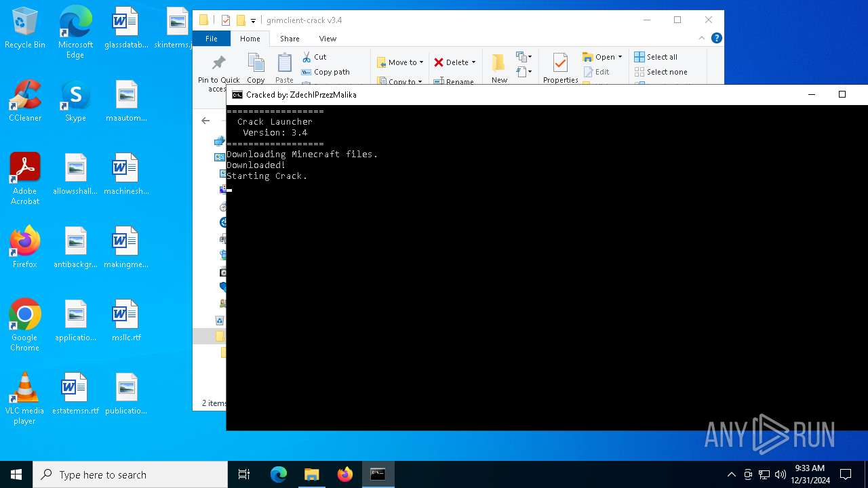Open network icon in system tray

tap(764, 474)
